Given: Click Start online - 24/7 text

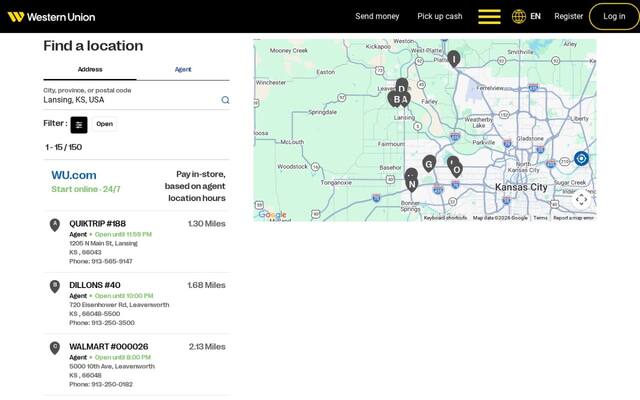Looking at the screenshot, I should click(86, 189).
